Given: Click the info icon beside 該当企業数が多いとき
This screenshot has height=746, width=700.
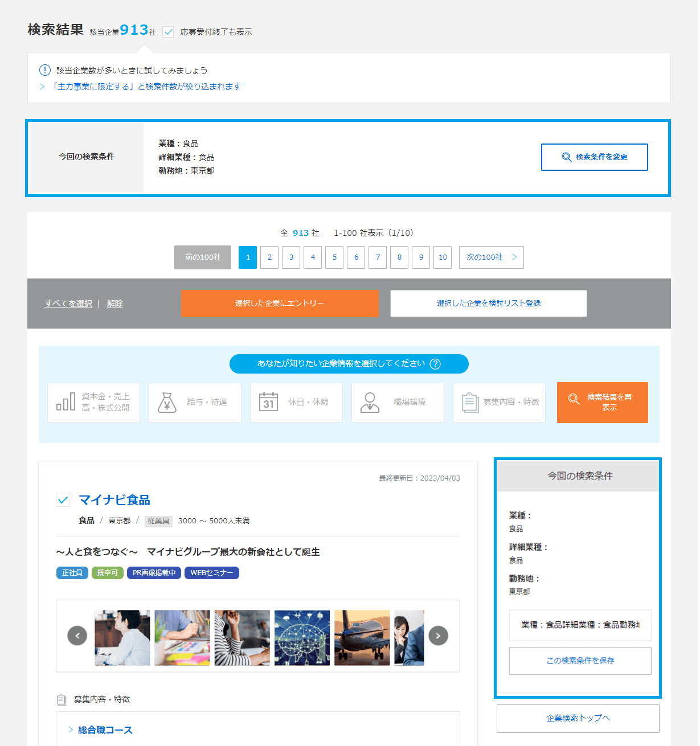Looking at the screenshot, I should tap(44, 70).
